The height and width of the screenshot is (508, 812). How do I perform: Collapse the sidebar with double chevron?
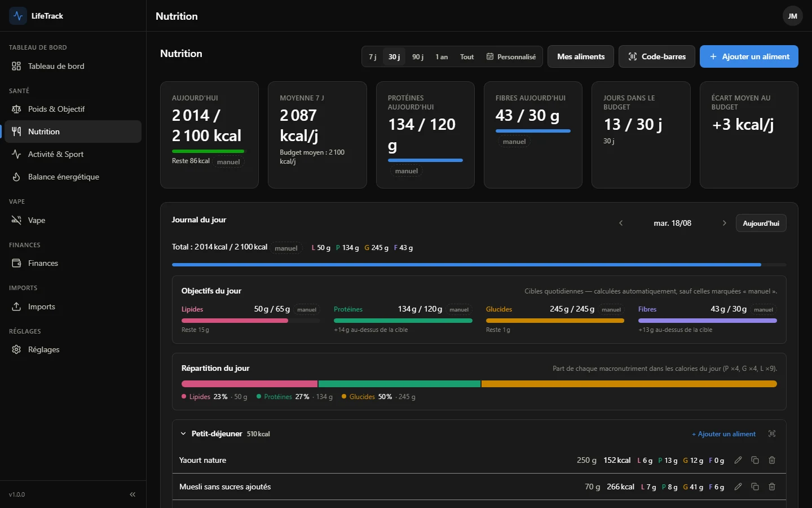pos(133,494)
